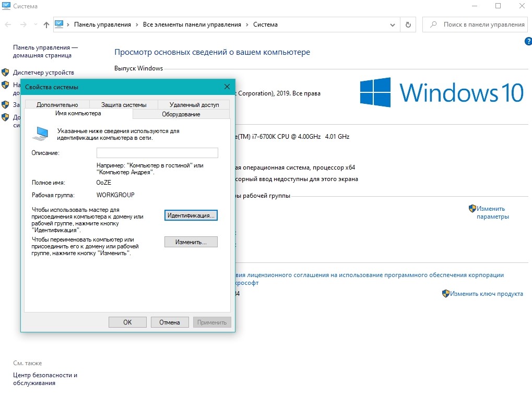This screenshot has height=396, width=532.
Task: Click the computer icon in address bar
Action: [x=59, y=25]
